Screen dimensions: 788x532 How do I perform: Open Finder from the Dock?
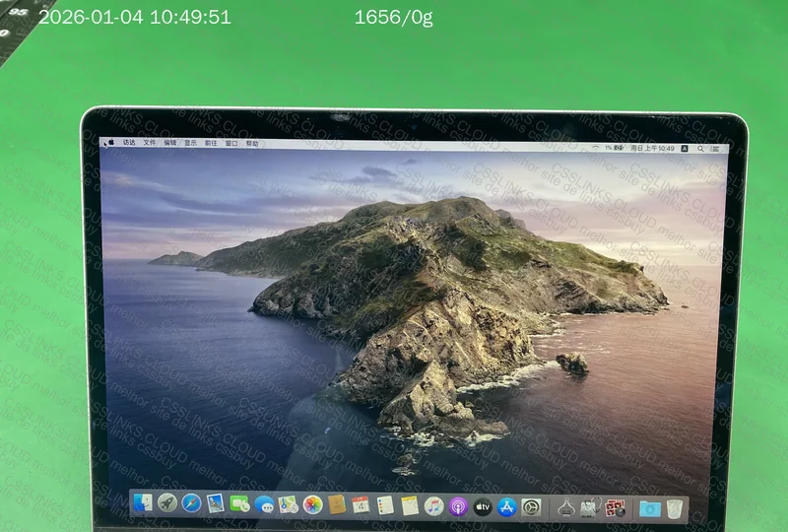143,502
